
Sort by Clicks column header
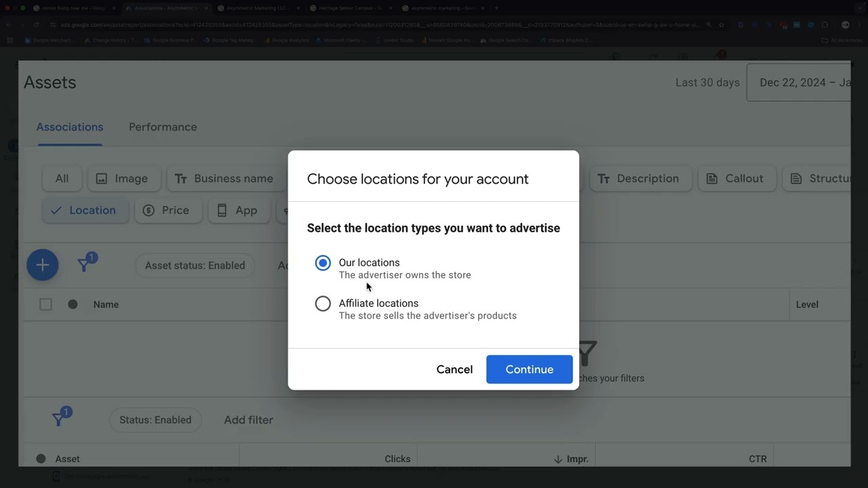[397, 459]
